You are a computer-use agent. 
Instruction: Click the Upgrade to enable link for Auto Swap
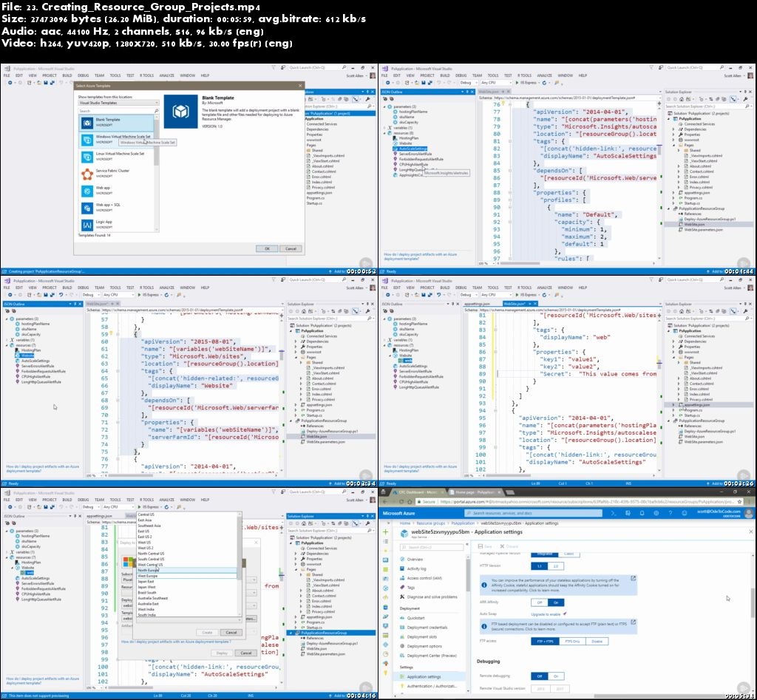(x=546, y=614)
